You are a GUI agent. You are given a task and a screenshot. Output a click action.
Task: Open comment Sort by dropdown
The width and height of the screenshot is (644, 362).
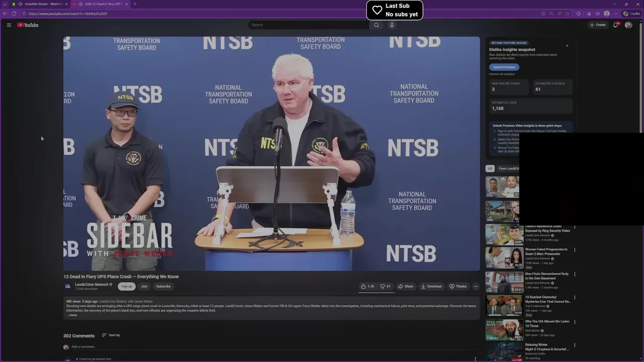tap(111, 335)
